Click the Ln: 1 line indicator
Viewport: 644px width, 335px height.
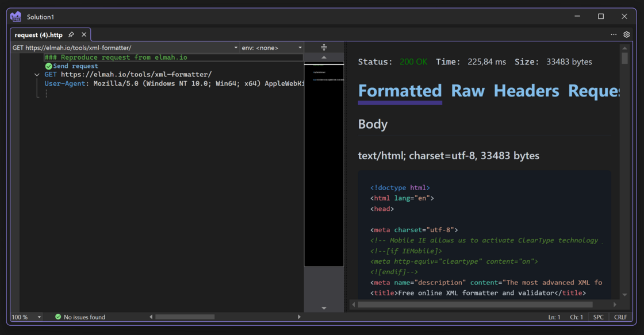point(554,317)
